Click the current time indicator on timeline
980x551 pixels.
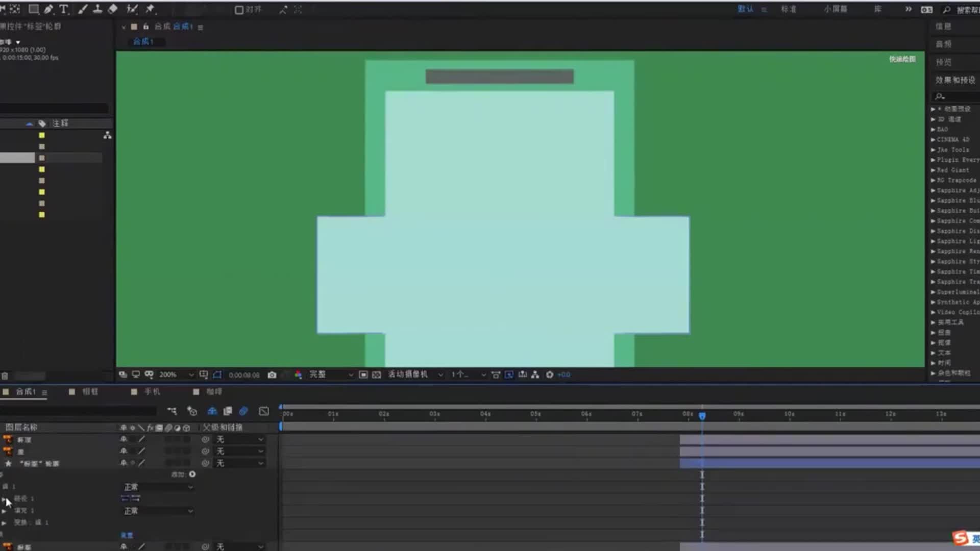(702, 416)
